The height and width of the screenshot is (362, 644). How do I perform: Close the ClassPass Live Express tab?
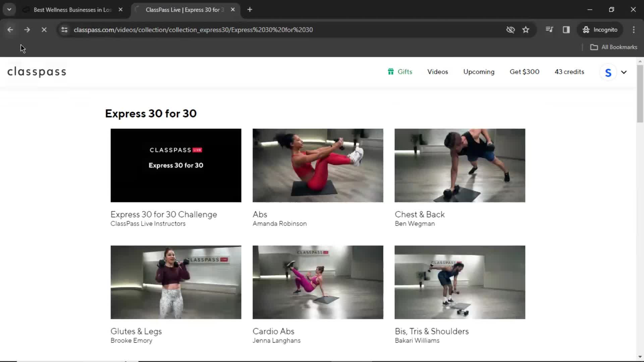[233, 10]
